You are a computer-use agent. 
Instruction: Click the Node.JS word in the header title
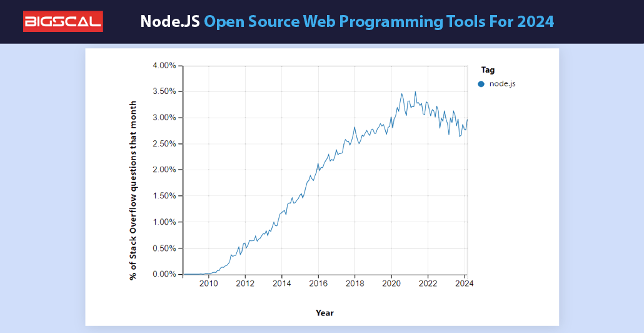pyautogui.click(x=170, y=21)
